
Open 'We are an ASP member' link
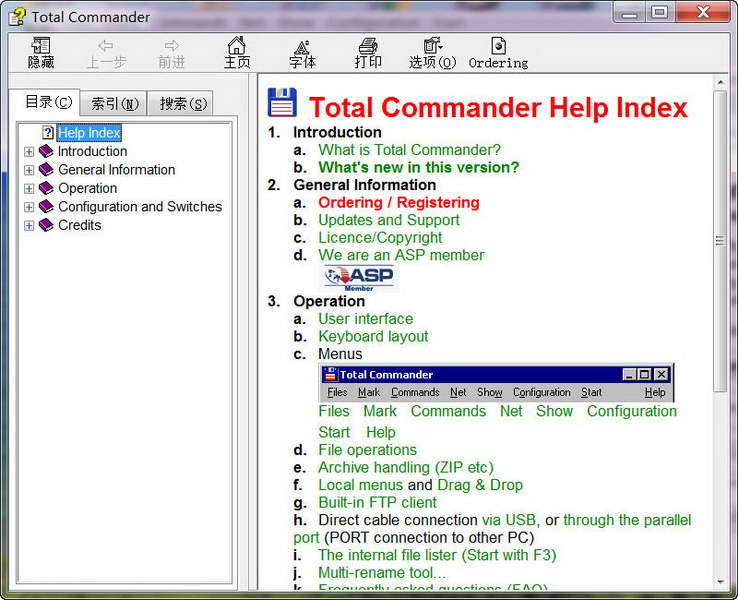(401, 255)
